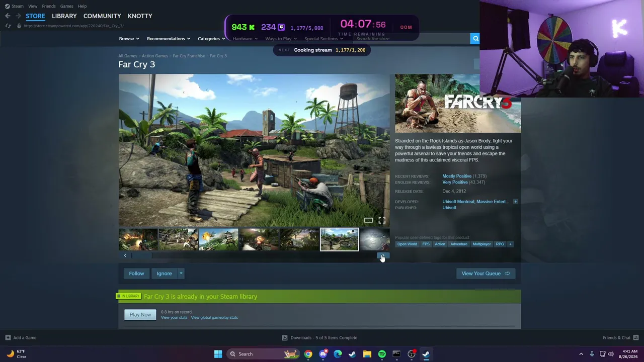The width and height of the screenshot is (644, 362).
Task: Open the KNOTTY profile tab
Action: 140,16
